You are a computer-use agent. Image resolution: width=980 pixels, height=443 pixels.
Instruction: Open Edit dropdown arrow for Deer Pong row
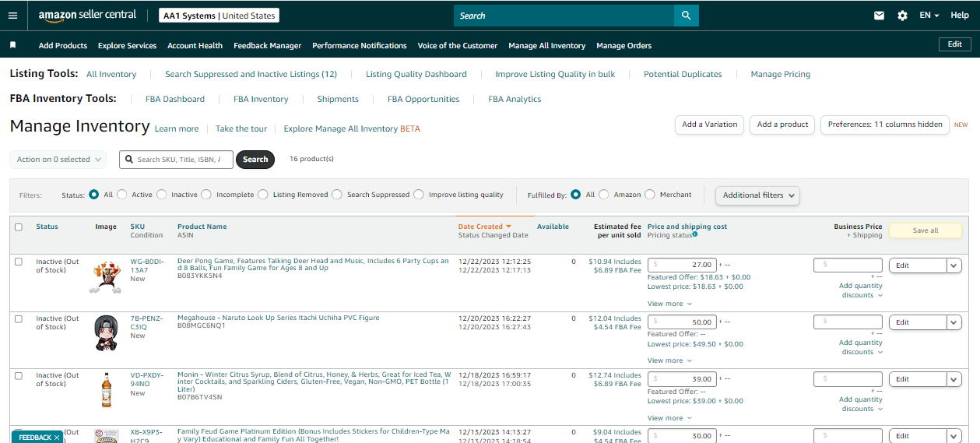point(954,265)
